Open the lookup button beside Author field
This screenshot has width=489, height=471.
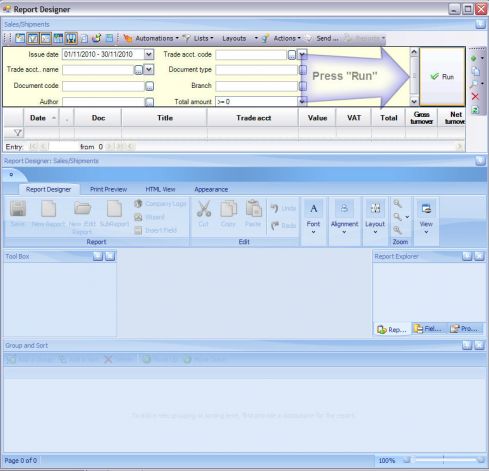[x=150, y=102]
